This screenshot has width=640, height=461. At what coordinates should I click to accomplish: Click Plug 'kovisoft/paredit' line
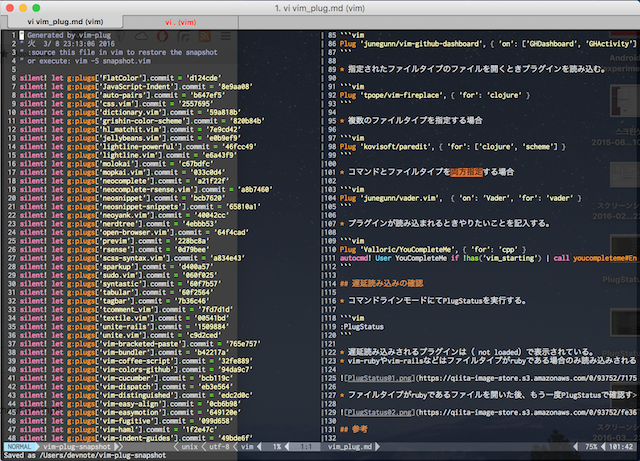453,147
